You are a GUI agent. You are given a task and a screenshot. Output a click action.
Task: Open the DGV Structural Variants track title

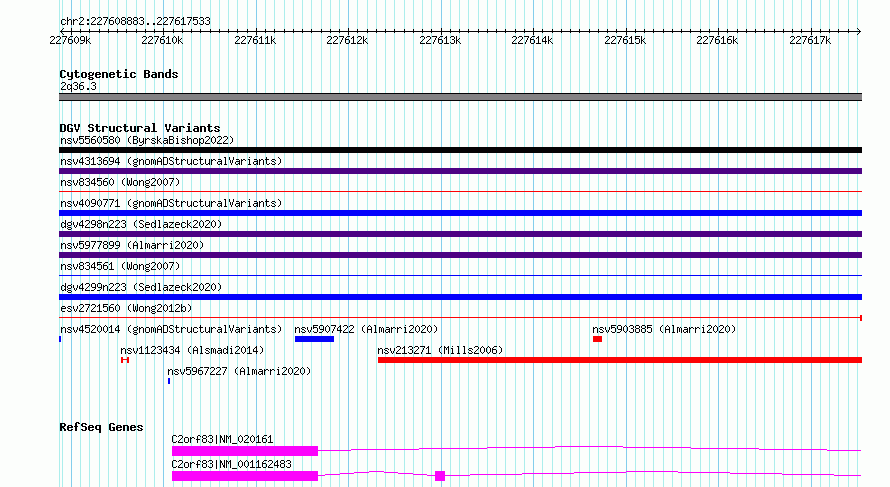140,128
